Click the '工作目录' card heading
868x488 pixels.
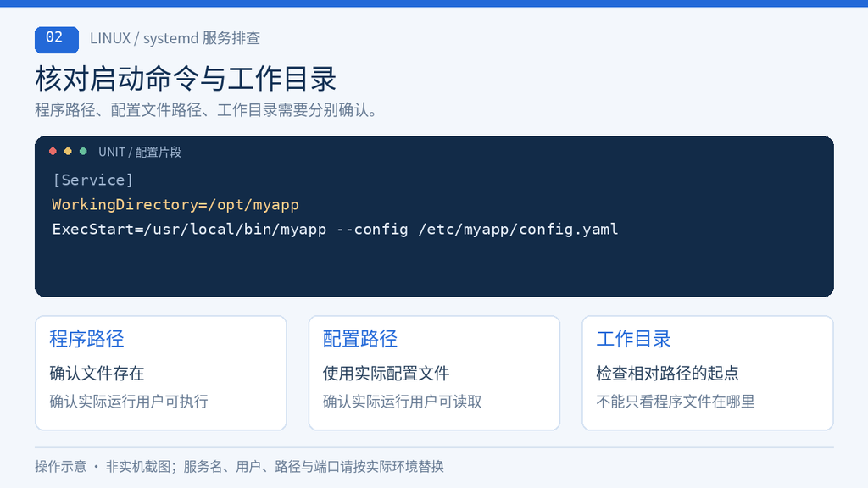pyautogui.click(x=633, y=339)
